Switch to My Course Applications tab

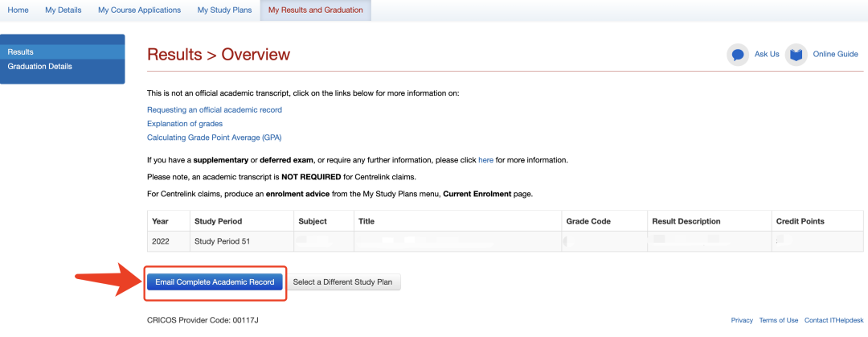[x=138, y=10]
